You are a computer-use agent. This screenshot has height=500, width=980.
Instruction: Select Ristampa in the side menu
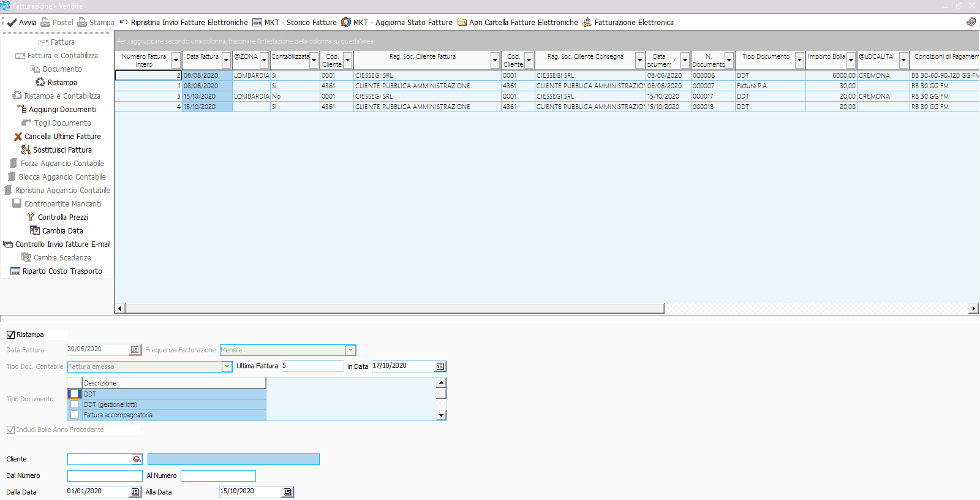tap(56, 82)
